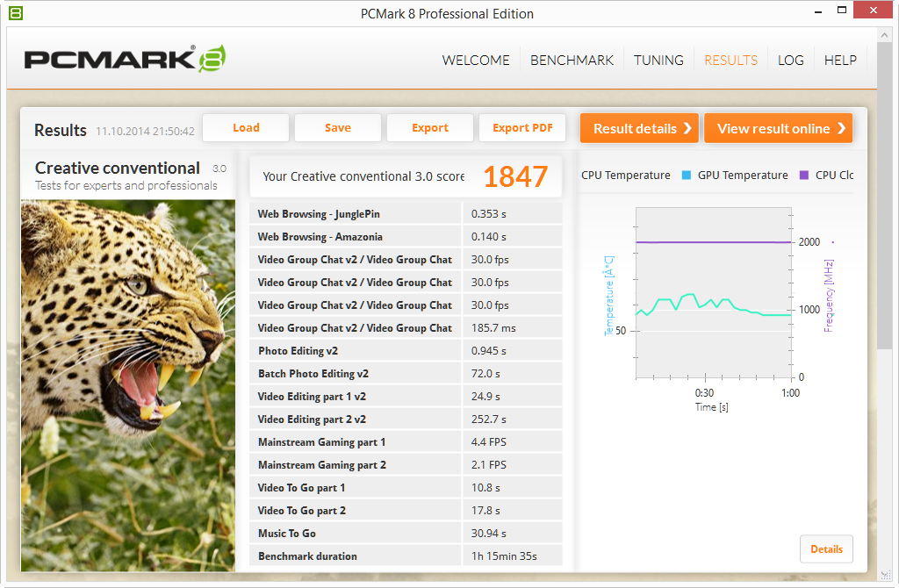Screen dimensions: 899x588
Task: Click the 252.7 s Video Editing value
Action: pos(488,419)
